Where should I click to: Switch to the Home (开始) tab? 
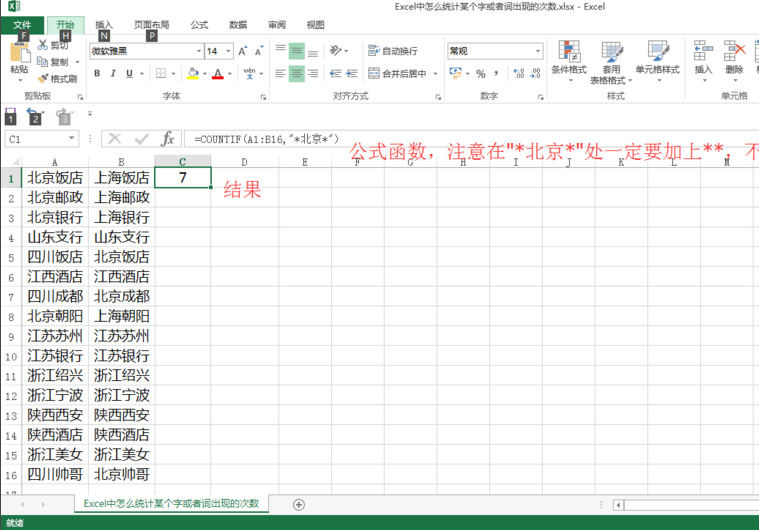(65, 25)
